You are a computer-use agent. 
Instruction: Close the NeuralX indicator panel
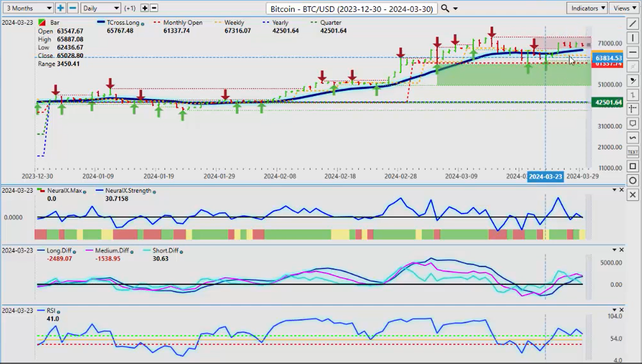tap(621, 190)
